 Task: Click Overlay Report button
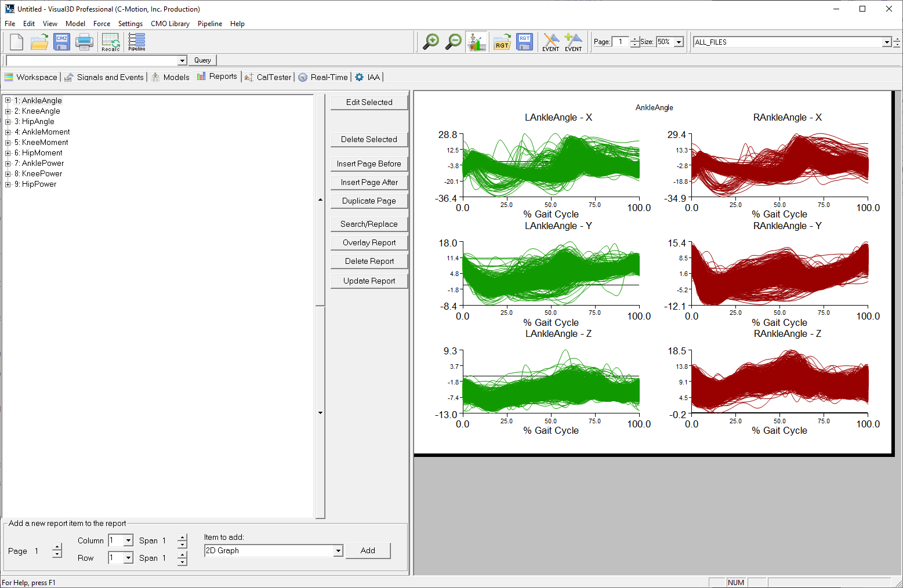coord(369,242)
